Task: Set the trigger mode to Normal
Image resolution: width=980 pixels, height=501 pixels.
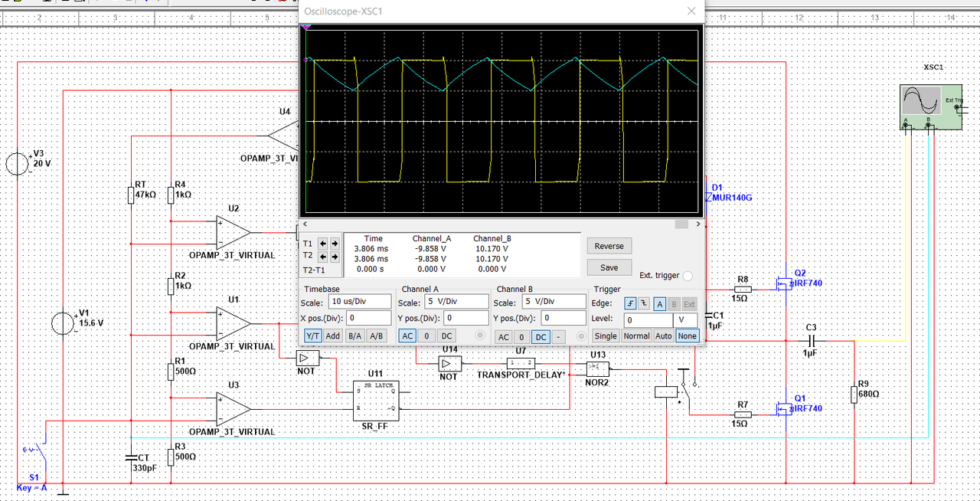Action: [x=636, y=336]
